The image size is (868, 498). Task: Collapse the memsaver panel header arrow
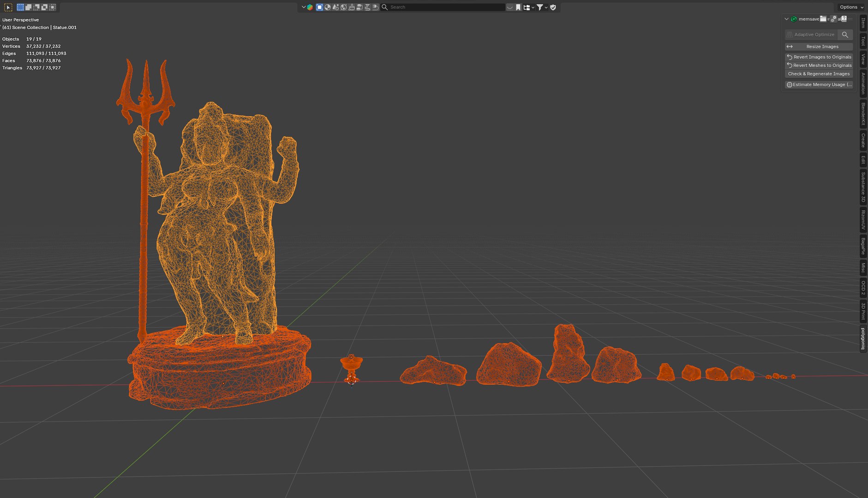pyautogui.click(x=786, y=19)
